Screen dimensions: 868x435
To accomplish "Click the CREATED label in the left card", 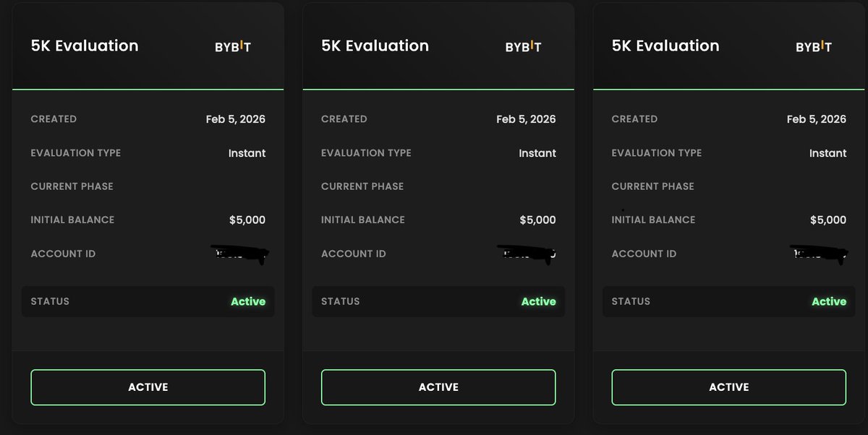I will (x=54, y=119).
